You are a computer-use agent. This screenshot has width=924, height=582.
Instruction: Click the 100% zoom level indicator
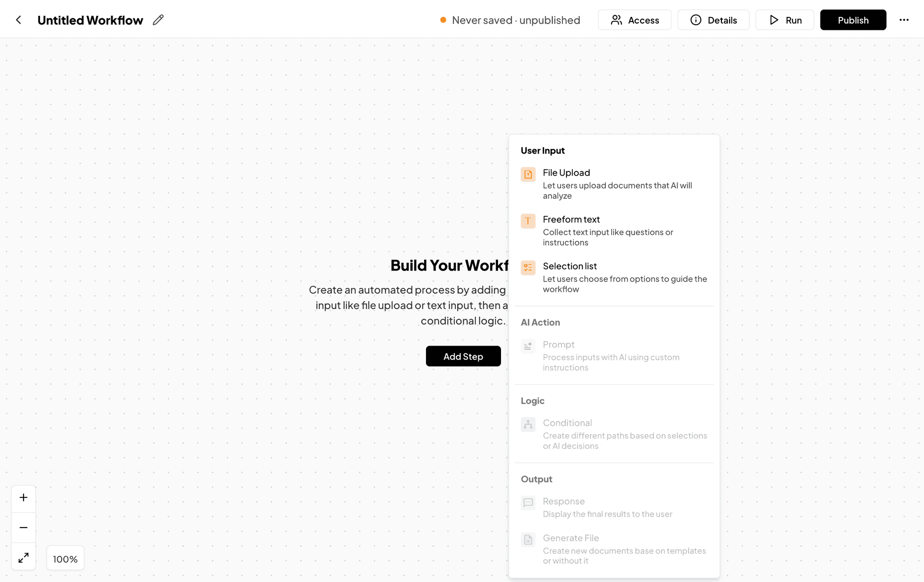65,558
